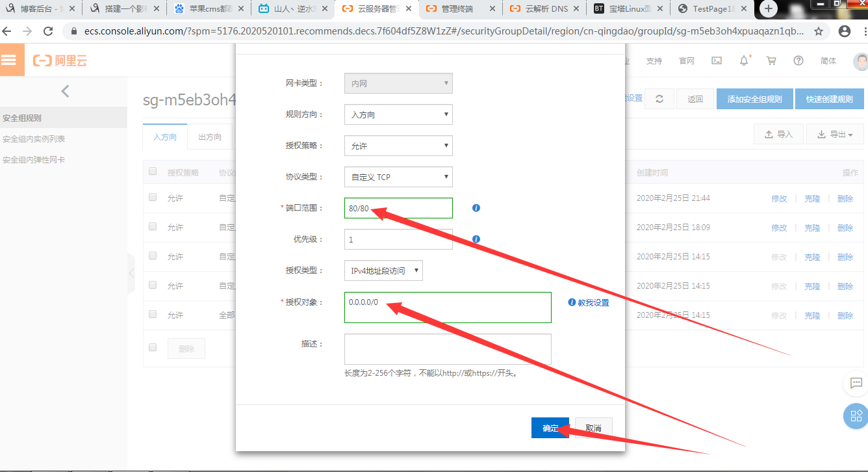Open the notifications bell
Screen dimensions: 868x472
point(744,60)
